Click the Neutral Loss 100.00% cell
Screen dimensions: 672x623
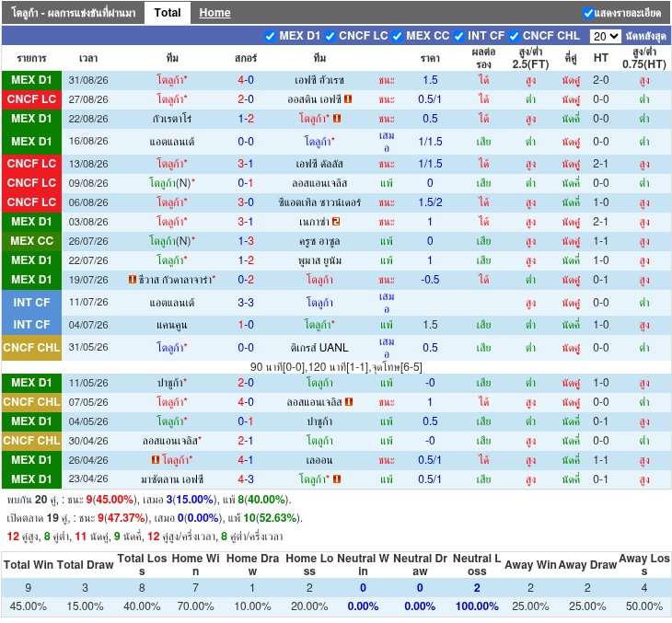click(477, 606)
